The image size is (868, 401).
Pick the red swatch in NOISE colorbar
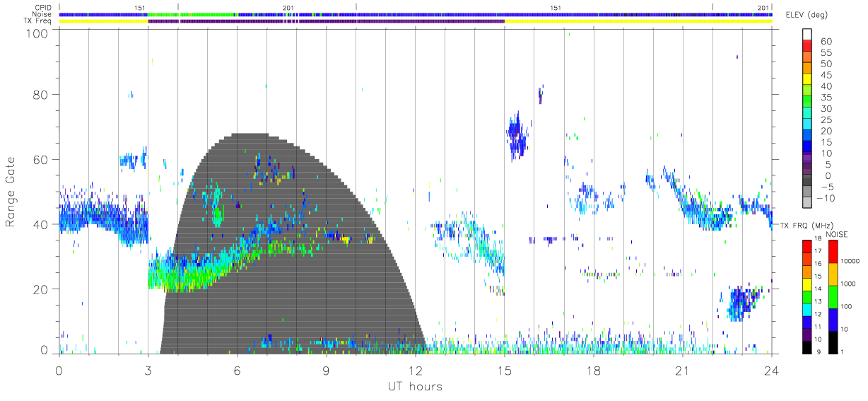833,251
